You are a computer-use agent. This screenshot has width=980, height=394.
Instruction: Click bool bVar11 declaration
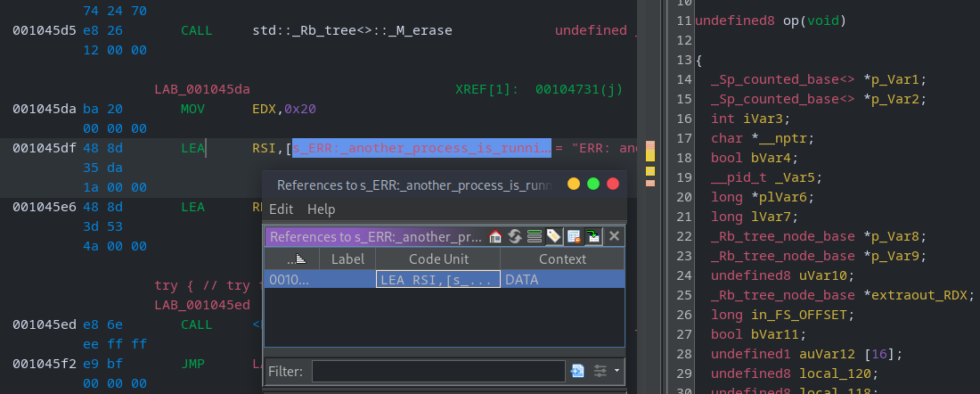pyautogui.click(x=759, y=334)
